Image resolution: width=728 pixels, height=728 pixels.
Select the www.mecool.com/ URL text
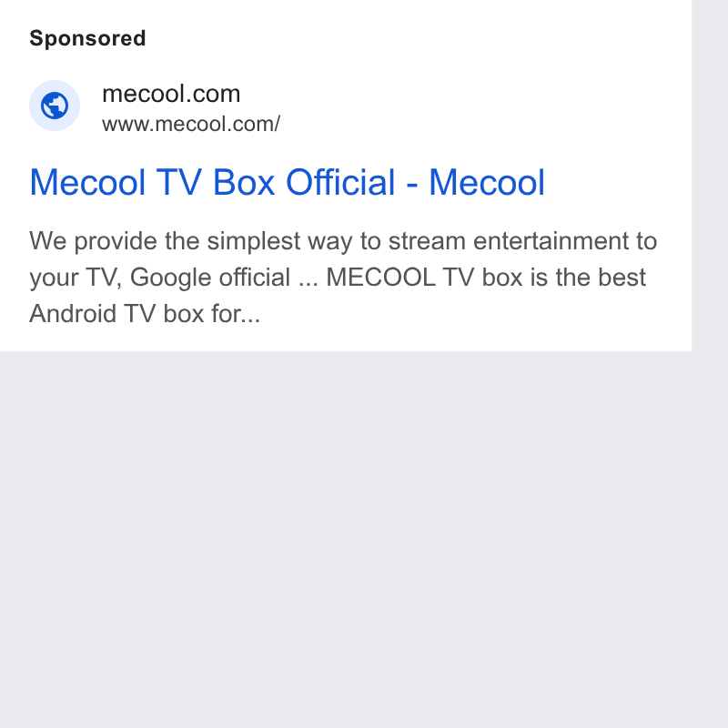point(191,124)
